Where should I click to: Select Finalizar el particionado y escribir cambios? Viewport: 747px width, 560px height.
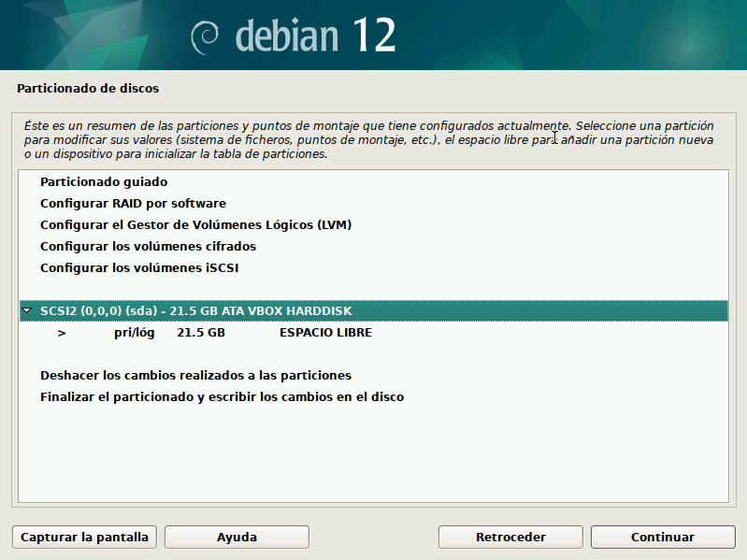[x=222, y=396]
